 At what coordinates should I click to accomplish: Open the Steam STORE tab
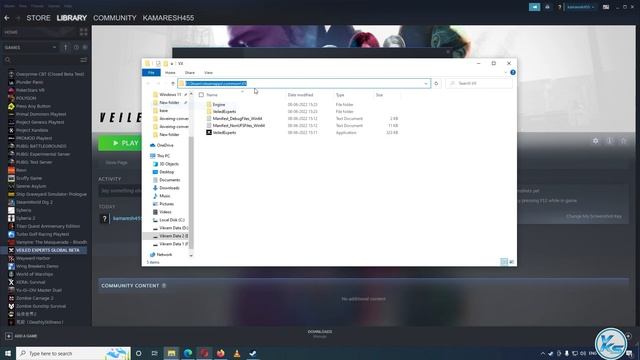click(x=38, y=18)
